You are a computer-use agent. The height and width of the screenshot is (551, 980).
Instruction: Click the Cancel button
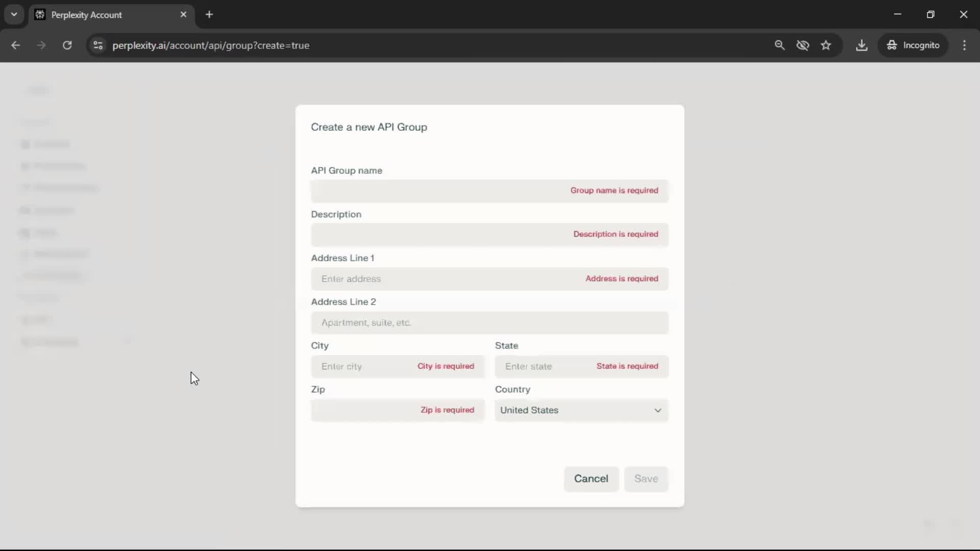pyautogui.click(x=591, y=479)
